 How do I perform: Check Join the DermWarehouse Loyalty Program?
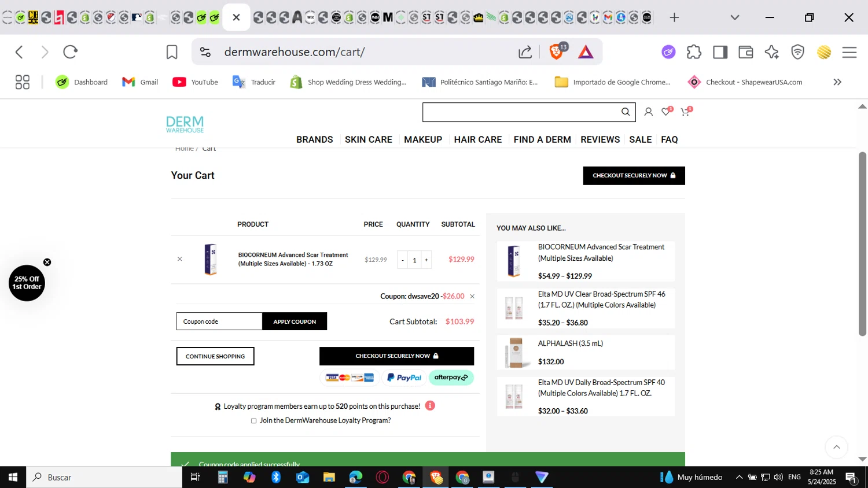coord(253,421)
